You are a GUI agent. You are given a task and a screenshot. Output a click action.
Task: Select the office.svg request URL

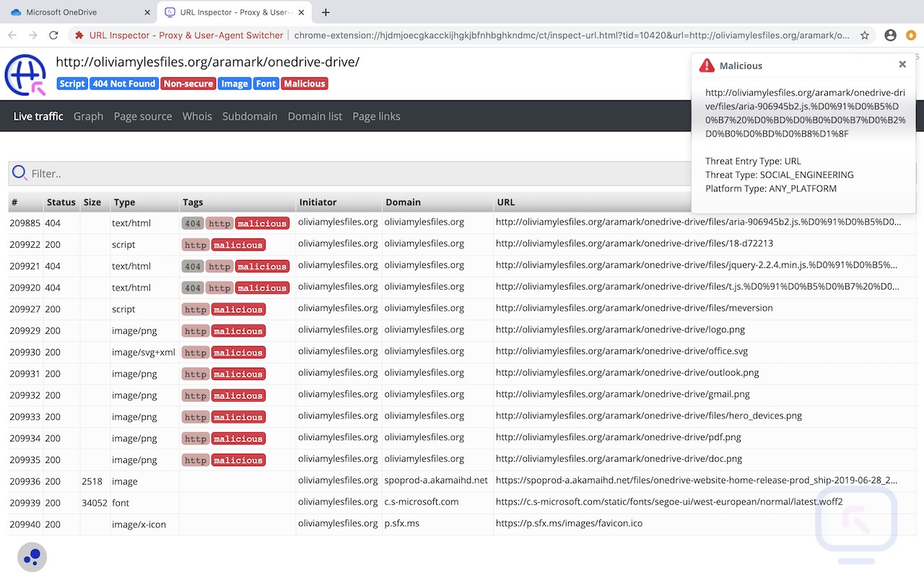point(622,351)
